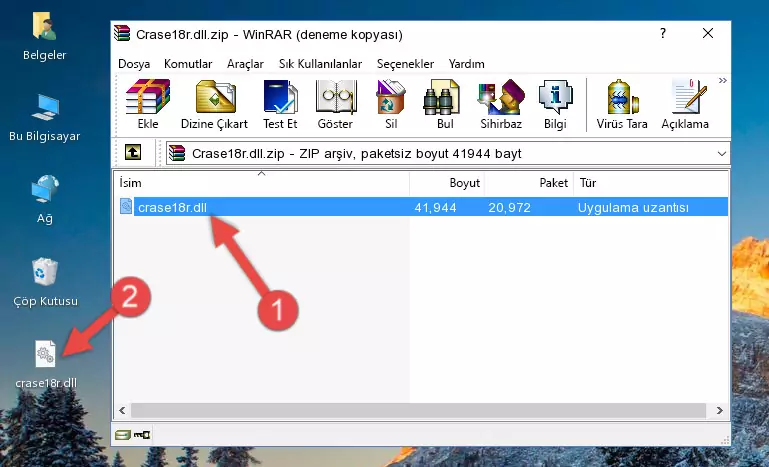Expand the toolbar overflow chevron
The image size is (769, 467).
[x=722, y=81]
